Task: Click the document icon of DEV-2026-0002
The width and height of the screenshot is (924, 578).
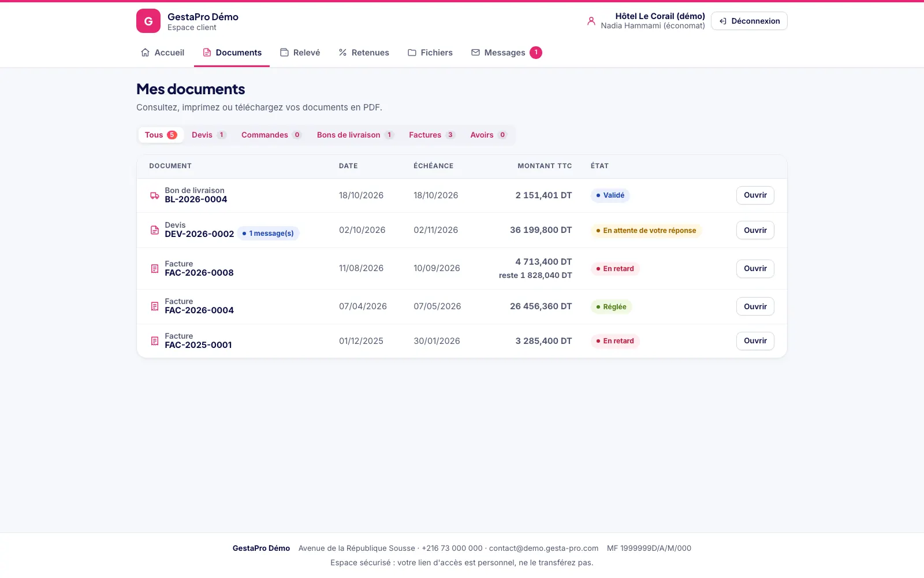Action: pyautogui.click(x=154, y=230)
